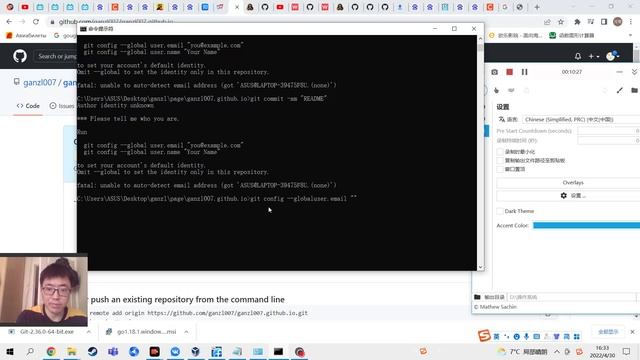The image size is (640, 360).
Task: Collapse recorder panel with double chevron
Action: click(x=634, y=72)
